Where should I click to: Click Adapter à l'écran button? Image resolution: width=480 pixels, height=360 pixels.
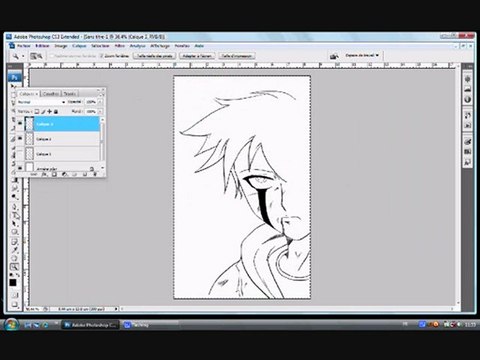pos(197,56)
